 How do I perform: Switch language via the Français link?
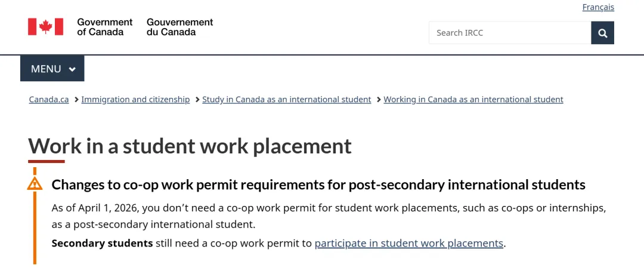[x=598, y=7]
